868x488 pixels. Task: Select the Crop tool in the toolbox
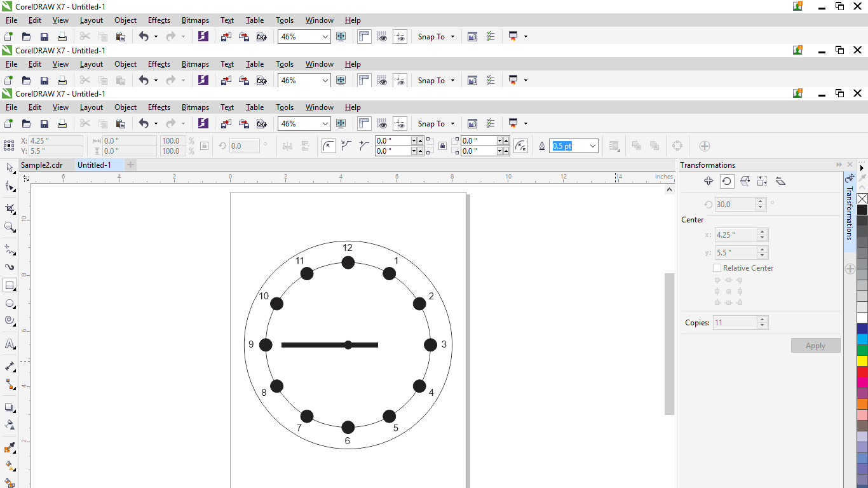click(10, 208)
